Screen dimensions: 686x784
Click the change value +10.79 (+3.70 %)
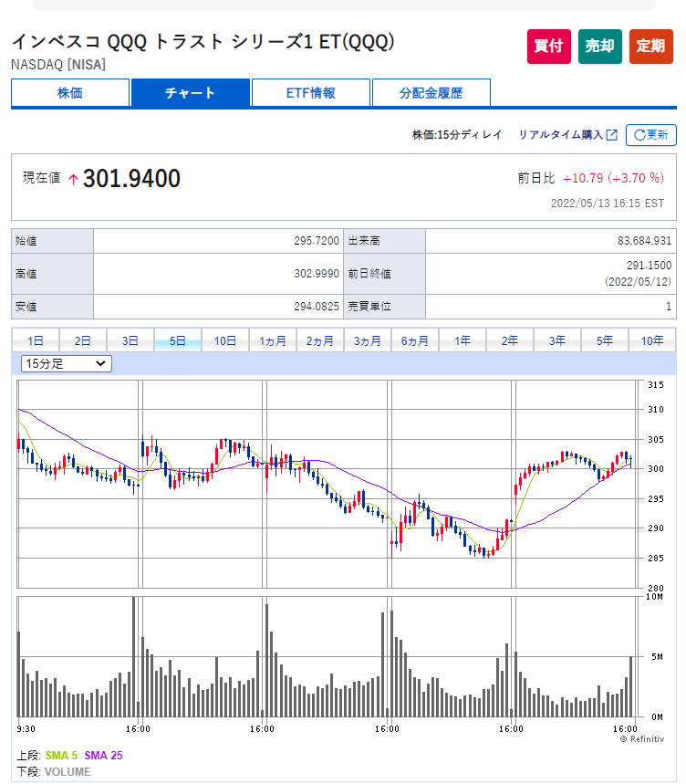coord(613,178)
